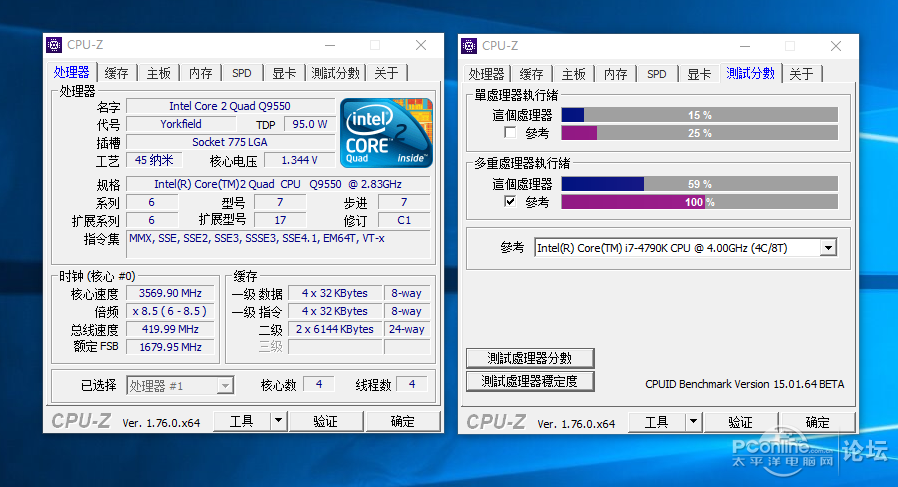898x487 pixels.
Task: Click the Yorkfield code name field
Action: point(181,124)
